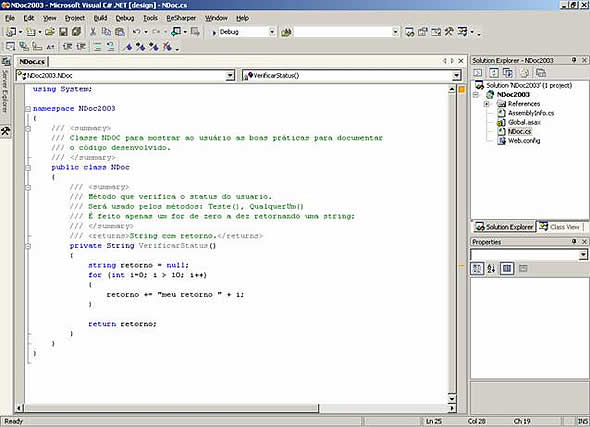This screenshot has width=590, height=427.
Task: Open the Debug menu
Action: point(125,18)
